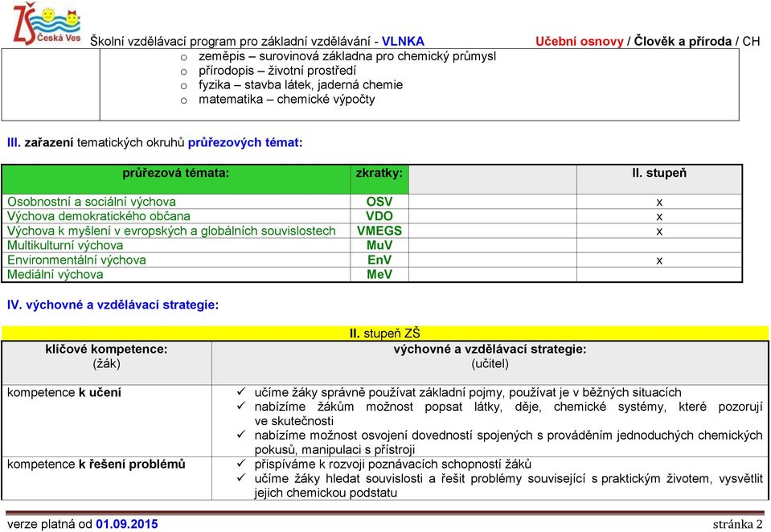Click bullet 'učíme žáky hledat souvislosti'
This screenshot has height=532, width=771.
pos(508,485)
